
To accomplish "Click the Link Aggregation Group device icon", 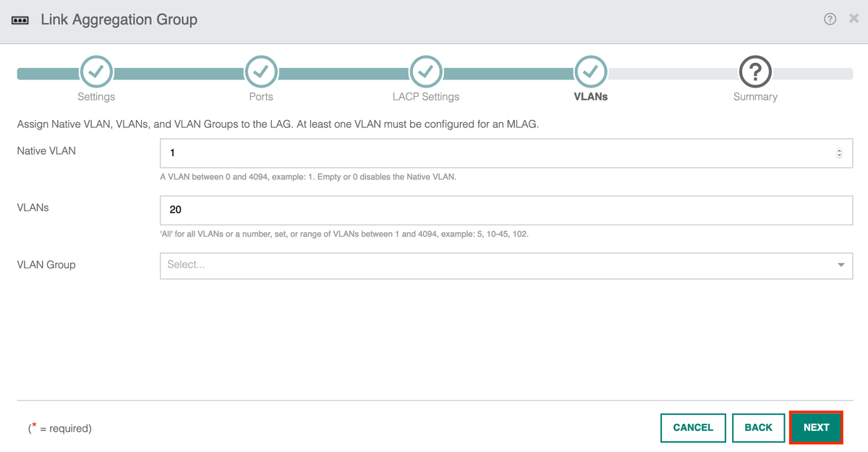I will coord(21,20).
